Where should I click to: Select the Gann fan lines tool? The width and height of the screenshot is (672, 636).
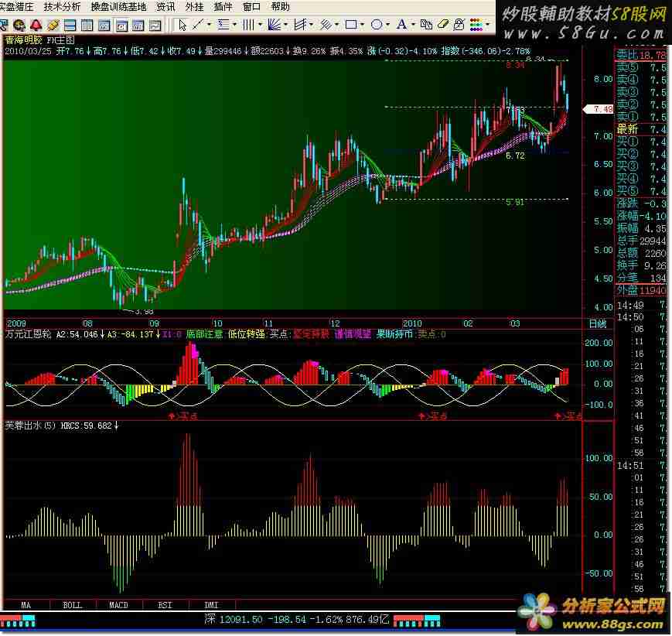click(x=274, y=25)
